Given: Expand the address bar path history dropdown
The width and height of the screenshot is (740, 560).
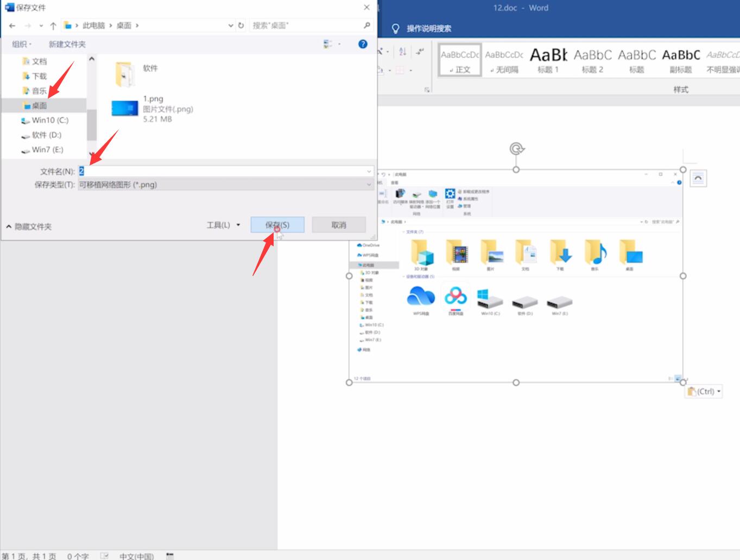Looking at the screenshot, I should coord(231,26).
